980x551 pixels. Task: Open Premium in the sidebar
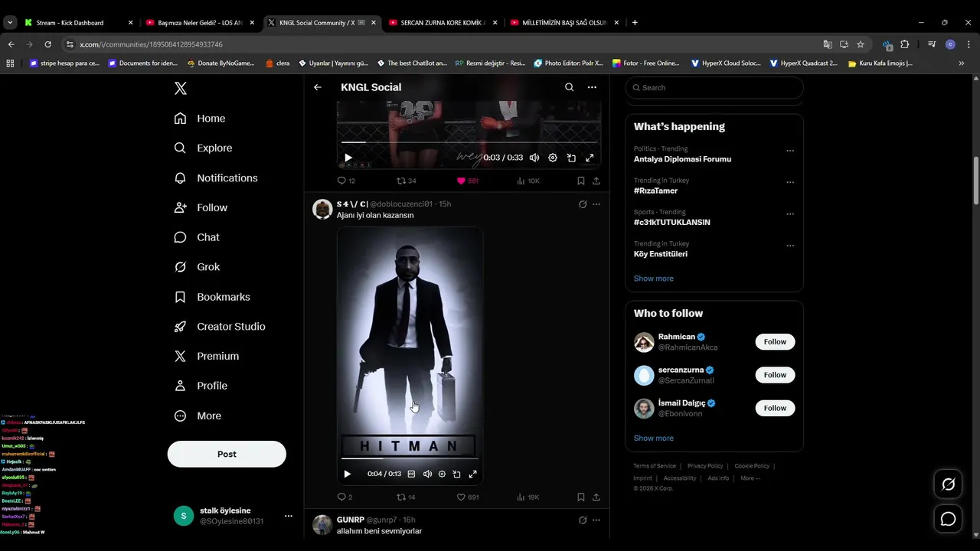(207, 357)
